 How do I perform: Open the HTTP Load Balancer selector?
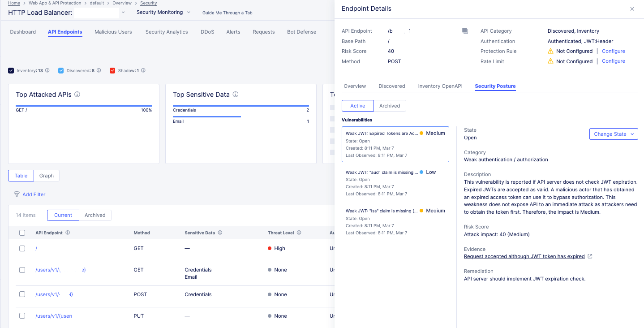(123, 13)
